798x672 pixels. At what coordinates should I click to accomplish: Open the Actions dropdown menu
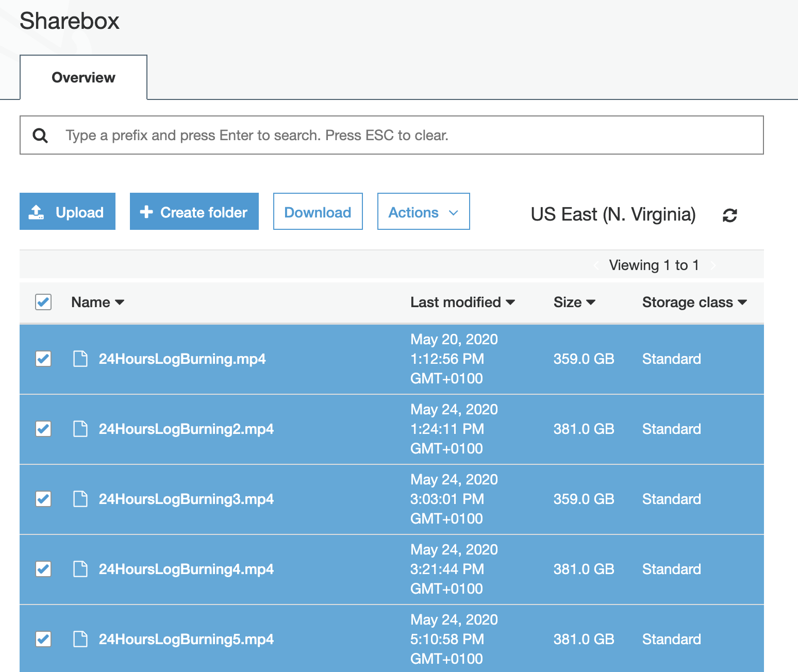[x=423, y=212]
